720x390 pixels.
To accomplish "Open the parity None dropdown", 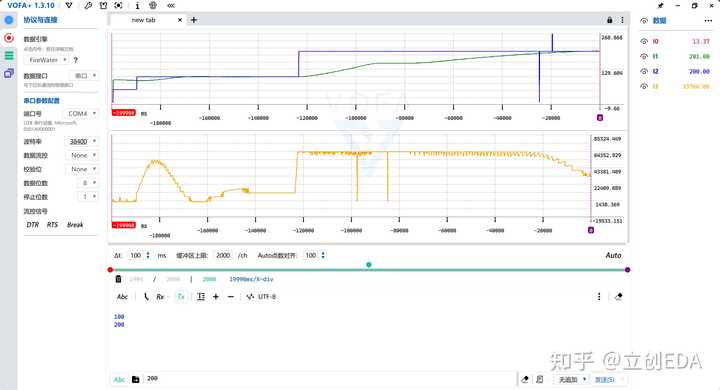I will click(82, 169).
